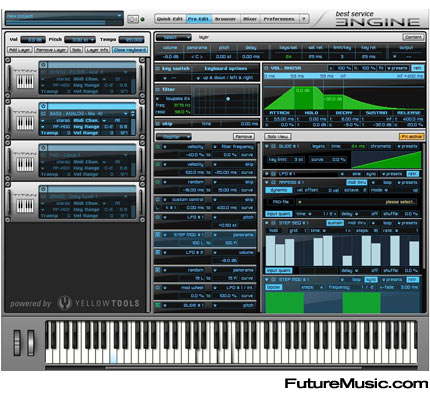Click the pitch bend wheel left of the keyboard
This screenshot has height=400, width=430.
tap(17, 342)
